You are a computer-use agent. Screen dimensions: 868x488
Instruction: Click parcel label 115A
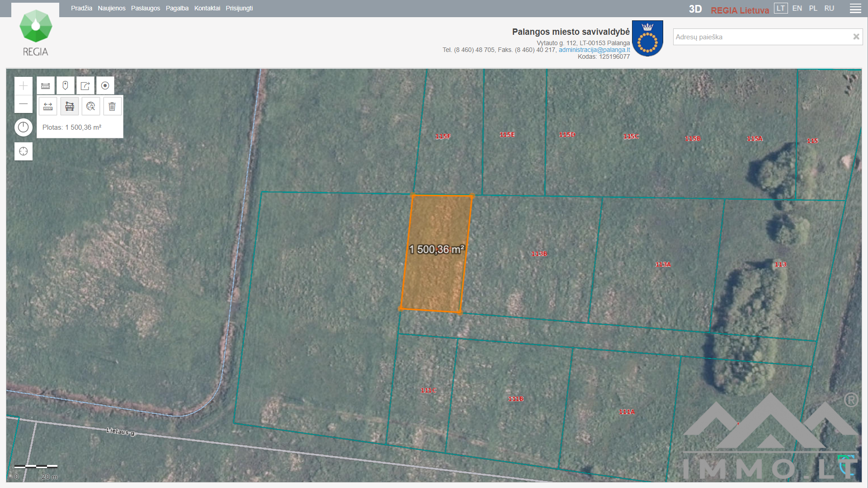point(755,138)
